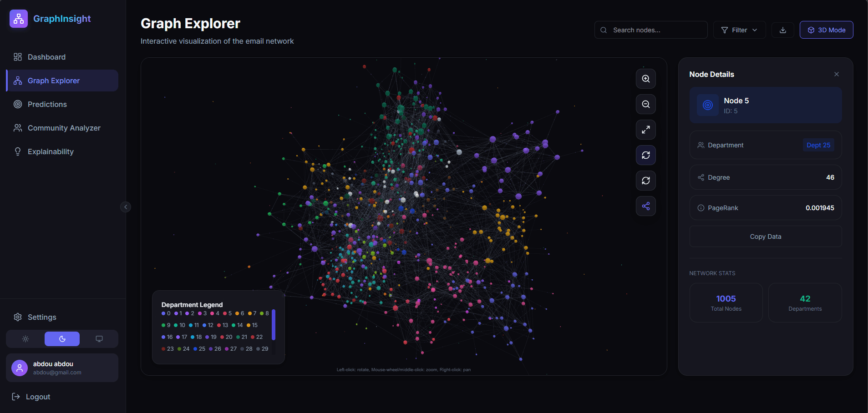
Task: Go to Predictions page
Action: [x=62, y=104]
